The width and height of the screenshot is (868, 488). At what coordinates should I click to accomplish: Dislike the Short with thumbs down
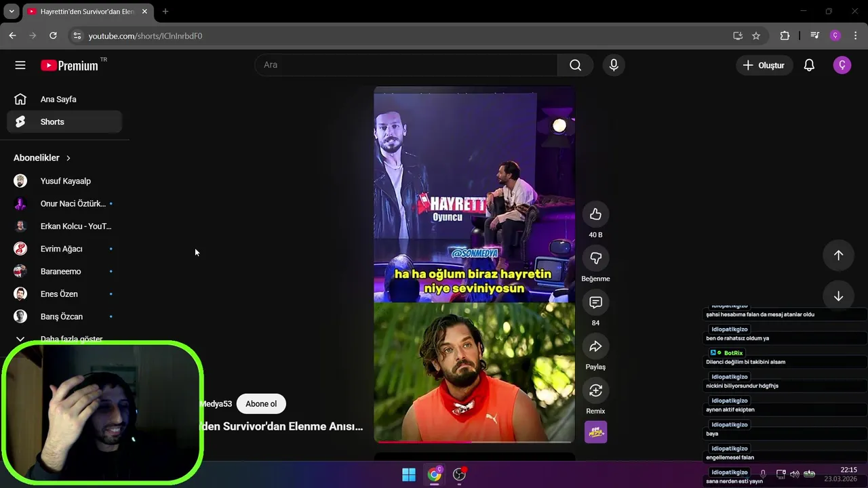595,258
